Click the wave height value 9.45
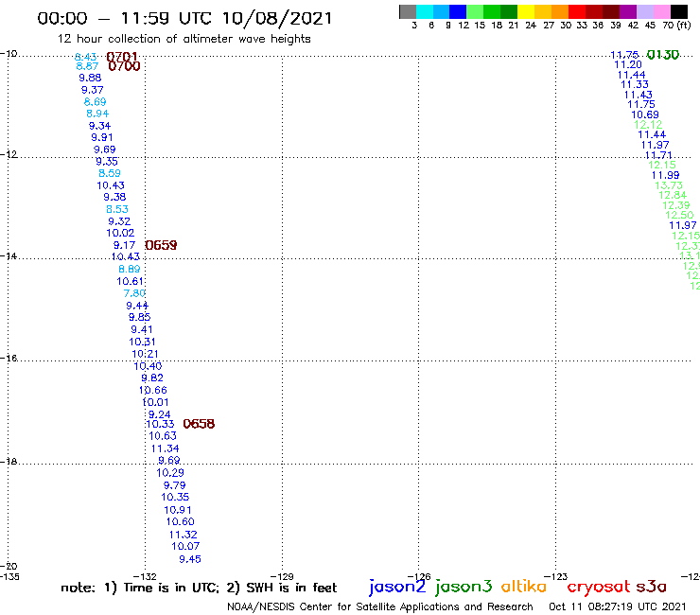 (x=190, y=559)
